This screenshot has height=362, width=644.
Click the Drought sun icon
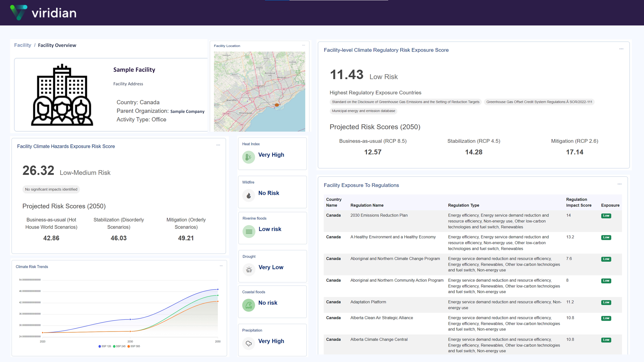(x=249, y=270)
